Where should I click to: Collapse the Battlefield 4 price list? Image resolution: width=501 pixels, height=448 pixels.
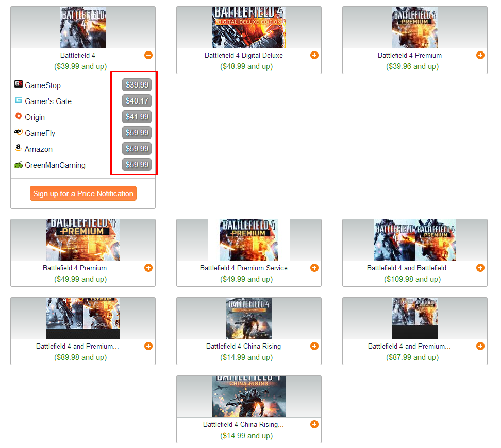click(148, 55)
